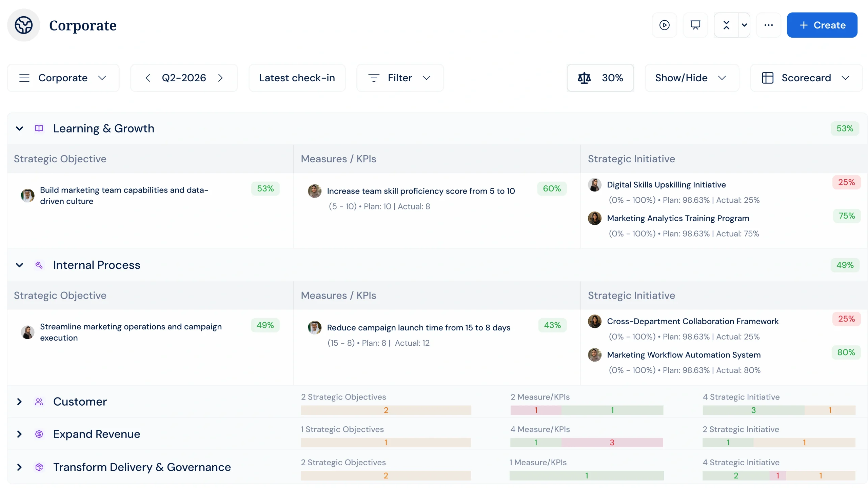Open the presentation screen icon

pyautogui.click(x=695, y=25)
